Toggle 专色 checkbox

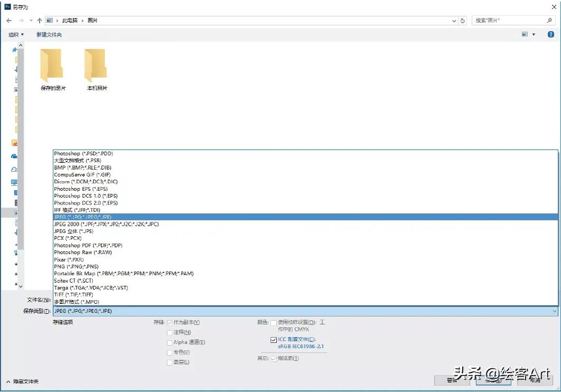pyautogui.click(x=170, y=353)
